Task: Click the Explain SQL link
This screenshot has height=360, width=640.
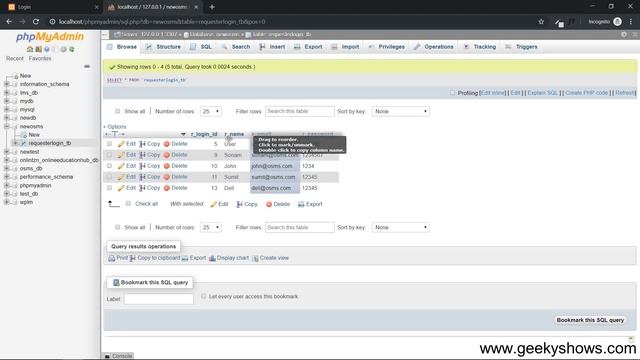Action: pyautogui.click(x=542, y=93)
